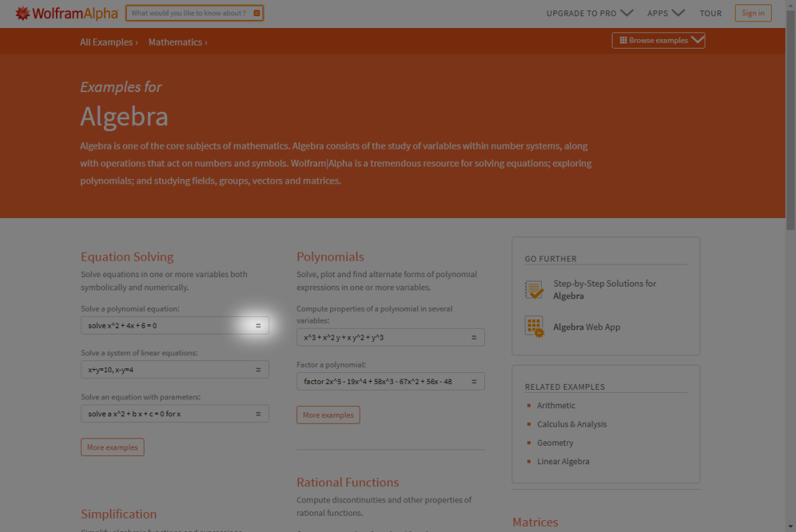Navigate to All Examples breadcrumb
Viewport: 796px width, 532px height.
[x=108, y=42]
